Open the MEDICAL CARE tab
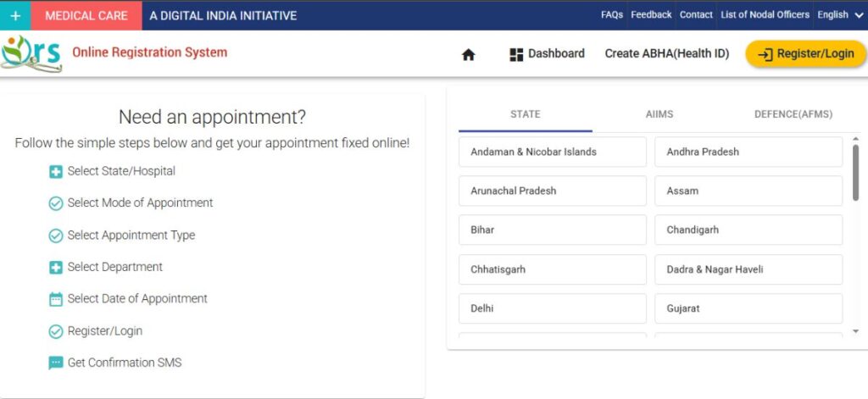This screenshot has height=399, width=868. pyautogui.click(x=86, y=15)
